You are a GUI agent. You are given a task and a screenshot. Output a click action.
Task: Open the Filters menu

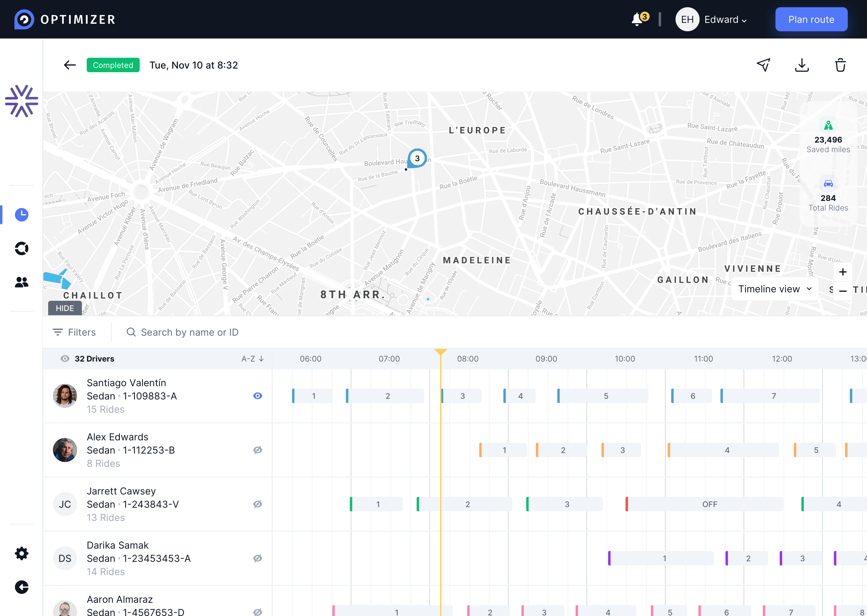point(74,332)
